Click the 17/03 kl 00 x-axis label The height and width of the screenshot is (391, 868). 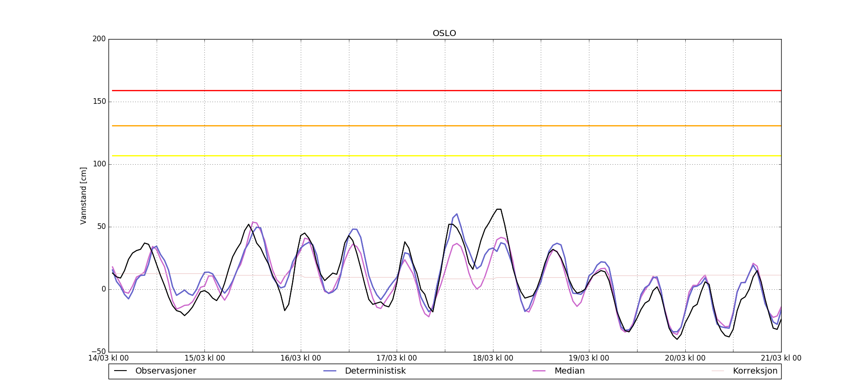[x=397, y=358]
